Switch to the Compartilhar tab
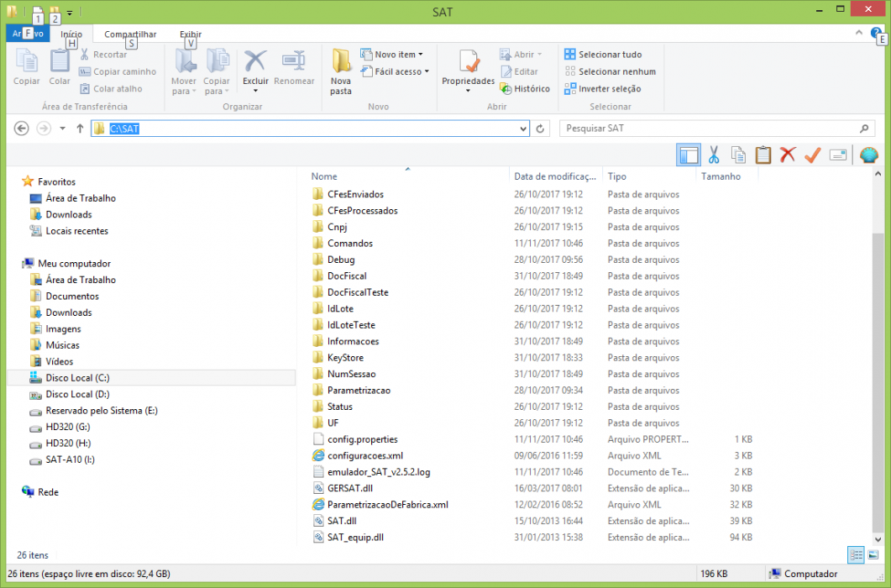This screenshot has width=891, height=588. tap(130, 34)
